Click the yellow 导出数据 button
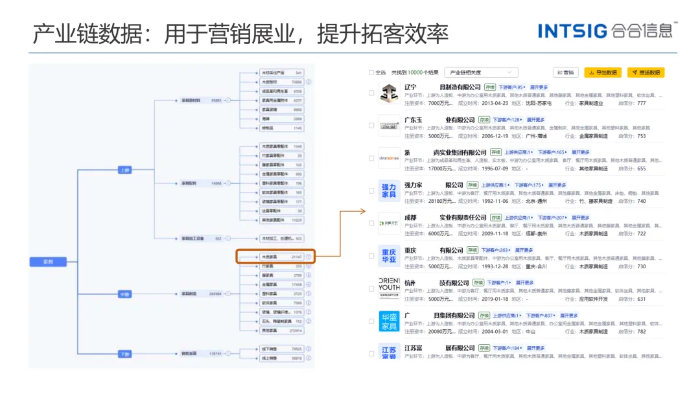The height and width of the screenshot is (394, 700). [603, 72]
